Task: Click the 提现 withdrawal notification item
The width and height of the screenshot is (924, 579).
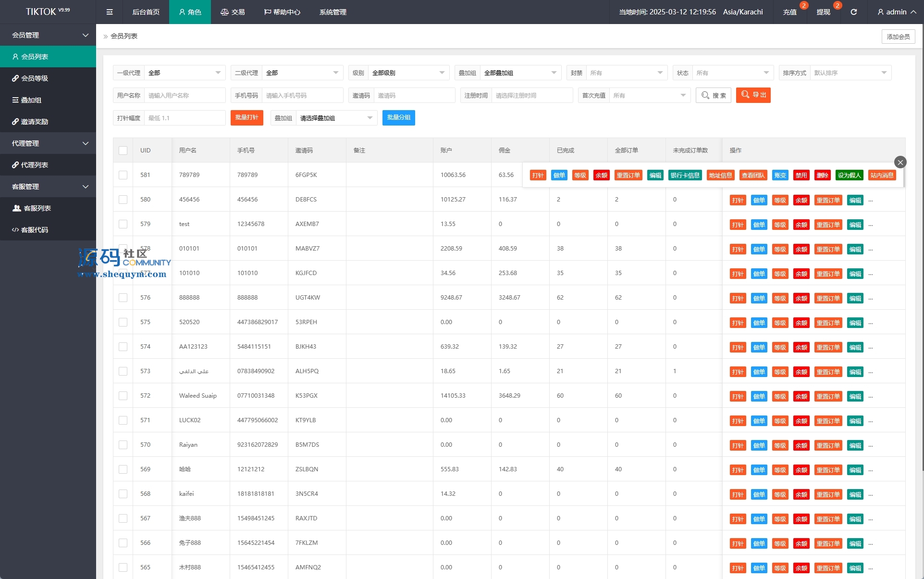Action: [x=824, y=12]
